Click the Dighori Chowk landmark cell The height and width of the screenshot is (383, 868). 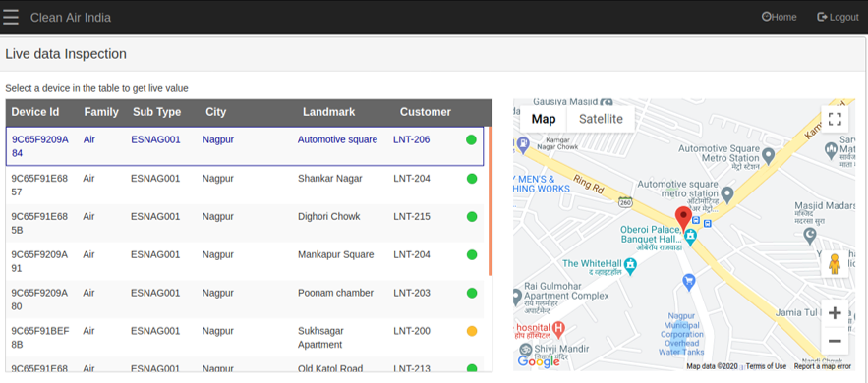[x=329, y=217]
